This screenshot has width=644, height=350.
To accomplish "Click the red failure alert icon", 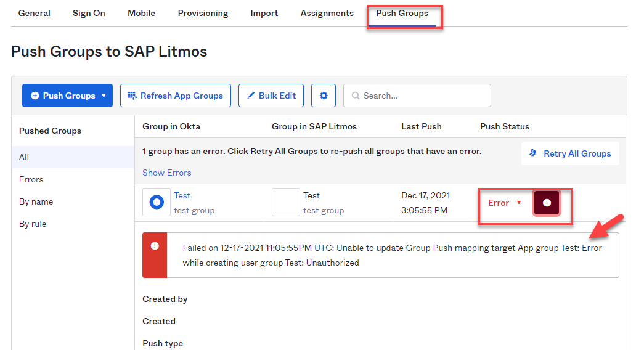I will pyautogui.click(x=155, y=246).
